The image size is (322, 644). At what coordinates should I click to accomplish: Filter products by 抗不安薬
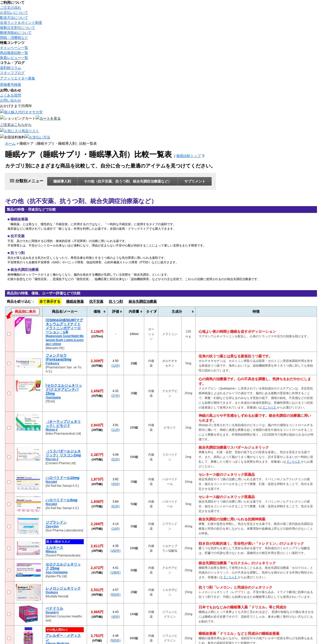point(96,301)
